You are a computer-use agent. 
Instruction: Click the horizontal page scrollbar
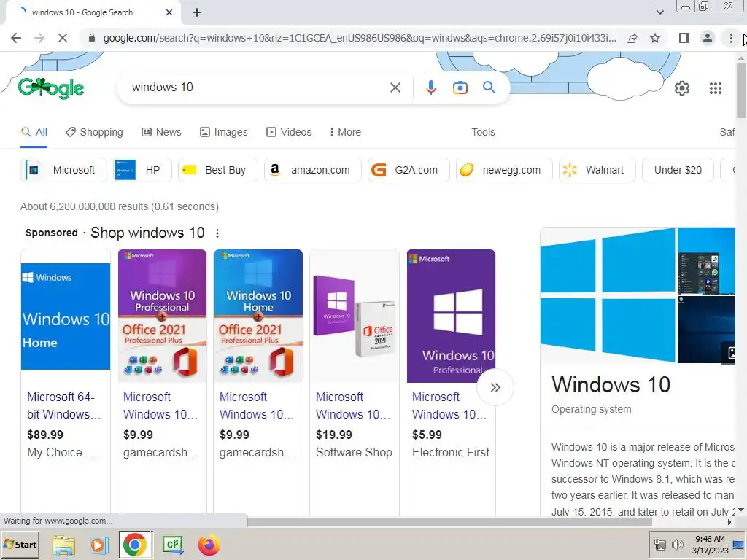449,522
